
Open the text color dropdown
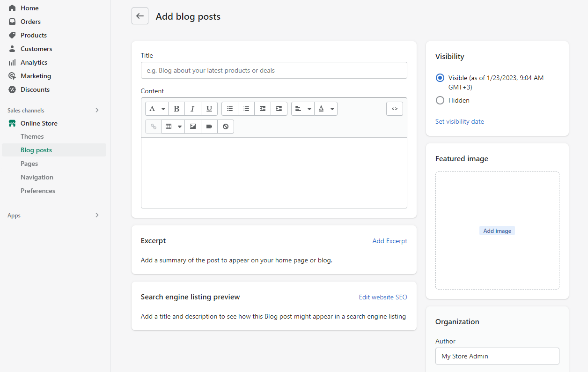point(326,109)
